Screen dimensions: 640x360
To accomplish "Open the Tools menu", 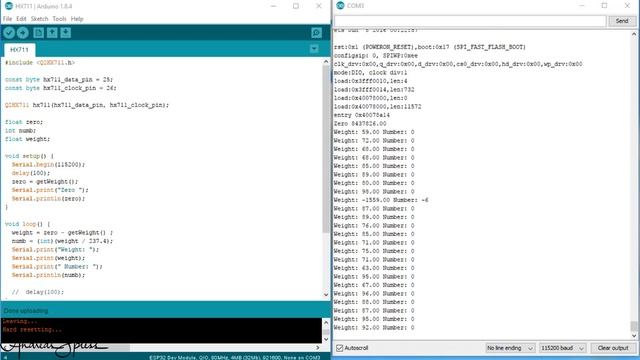I will coord(59,19).
